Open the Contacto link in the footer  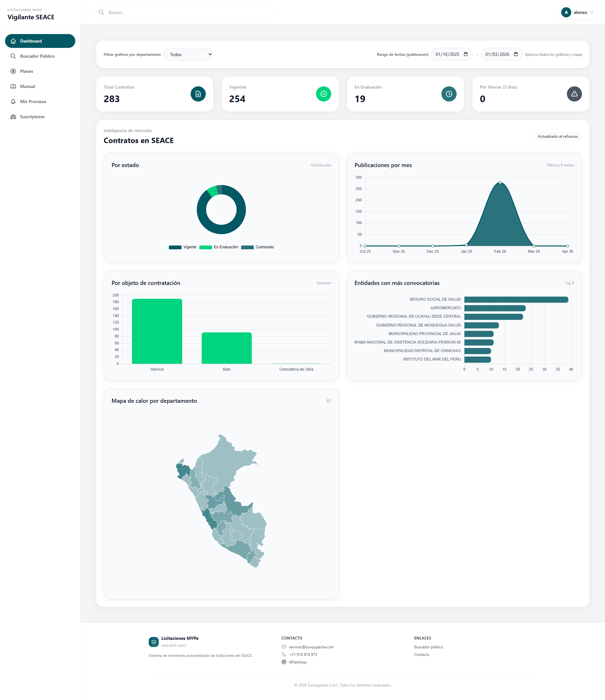(422, 654)
